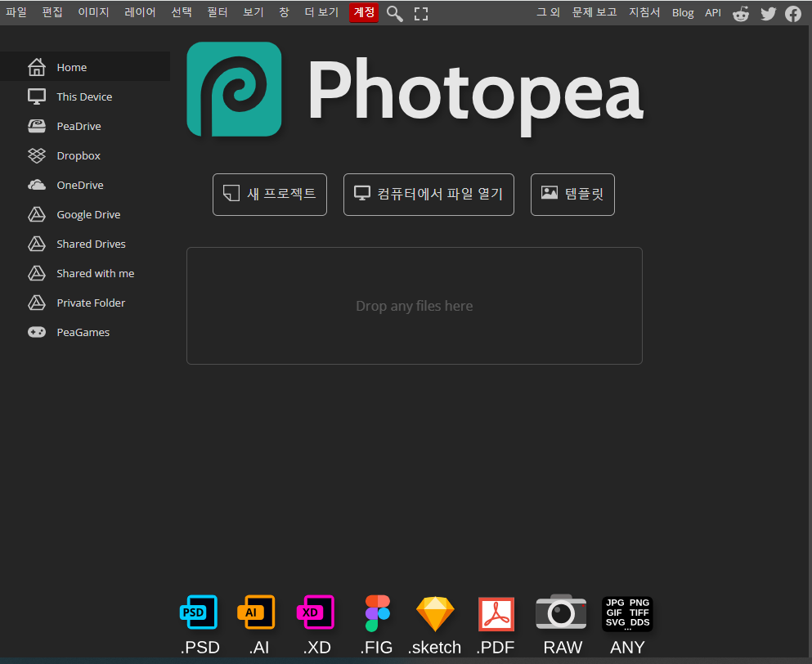The width and height of the screenshot is (812, 664).
Task: Select Home in the sidebar
Action: (85, 67)
